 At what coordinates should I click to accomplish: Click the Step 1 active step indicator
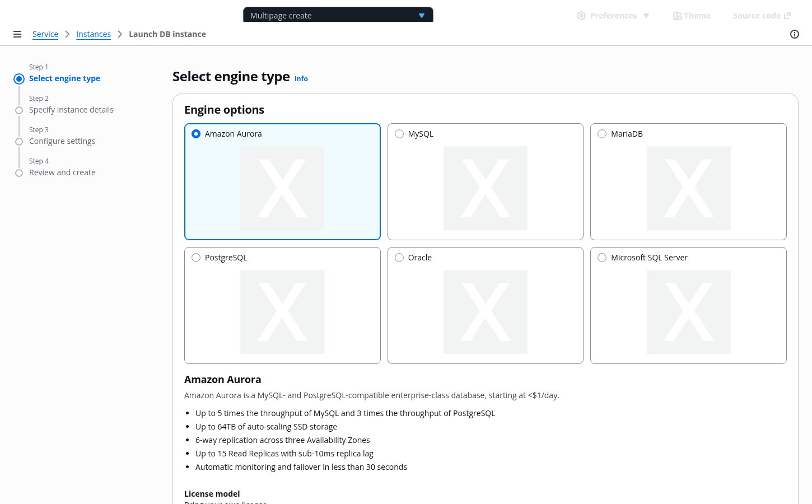(19, 79)
